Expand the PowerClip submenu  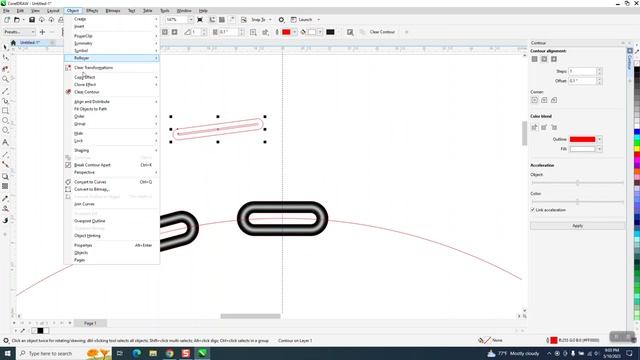[x=111, y=36]
